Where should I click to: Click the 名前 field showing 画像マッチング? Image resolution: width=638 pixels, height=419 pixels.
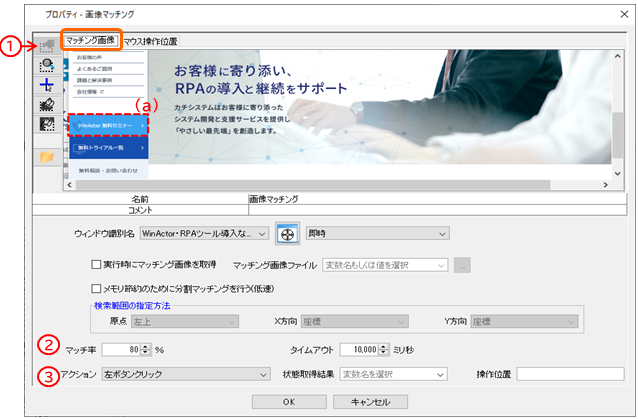(437, 199)
